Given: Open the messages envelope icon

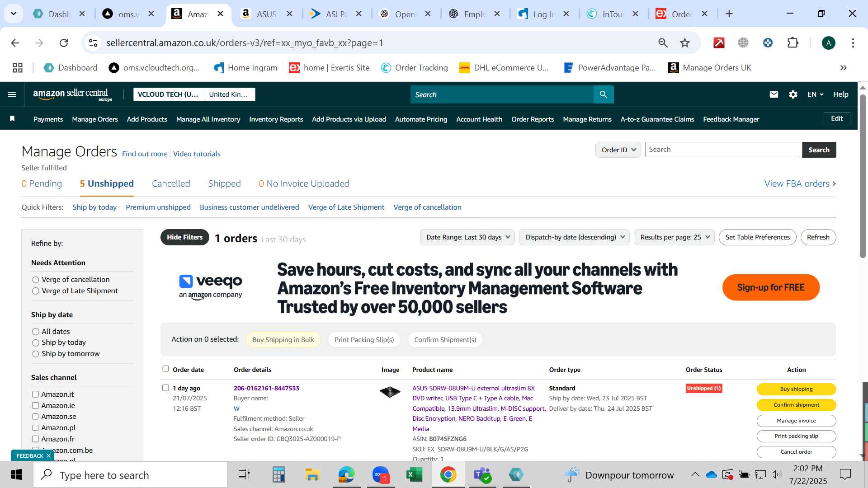Looking at the screenshot, I should coord(774,94).
